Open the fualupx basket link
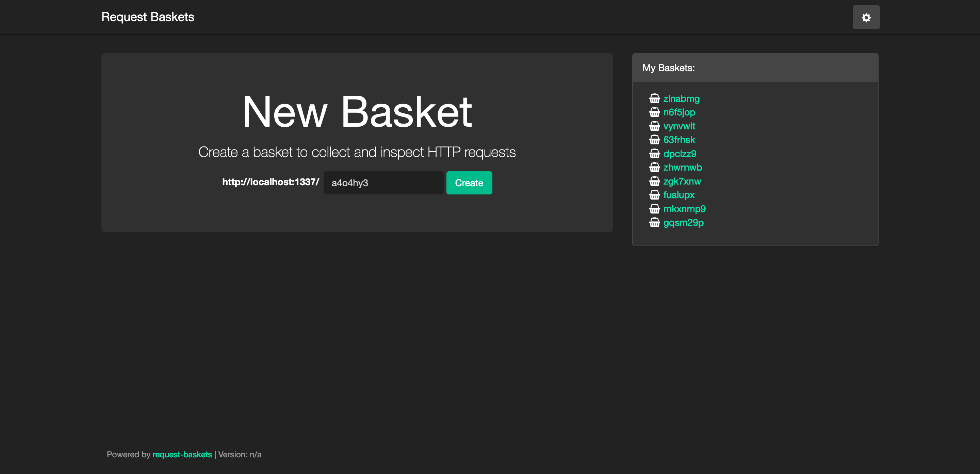The image size is (980, 474). click(679, 195)
